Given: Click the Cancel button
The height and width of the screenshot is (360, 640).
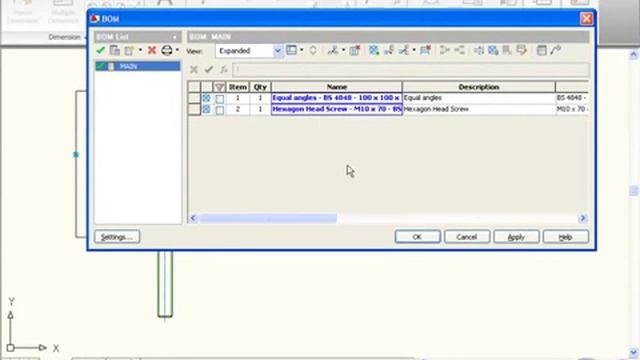Looking at the screenshot, I should [x=467, y=237].
